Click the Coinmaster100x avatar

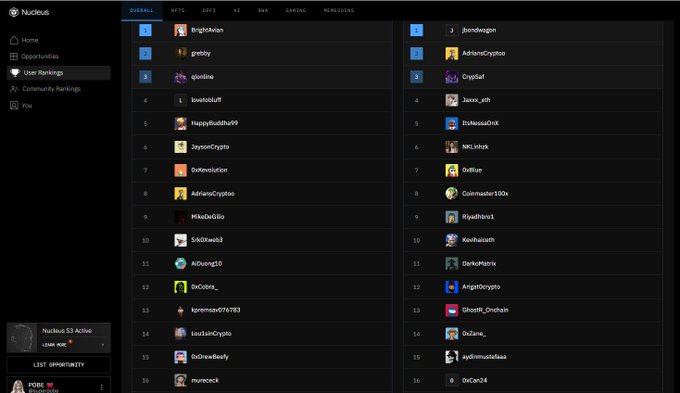click(451, 193)
